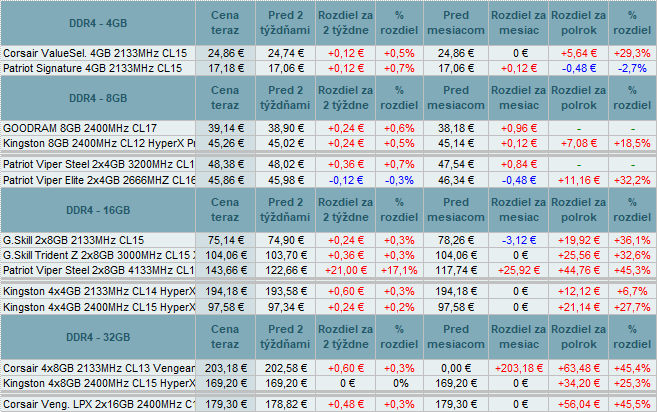This screenshot has width=657, height=412.
Task: Click row name 'G.Skill Trident Z 2x8GB 3000MHz'
Action: (x=99, y=255)
